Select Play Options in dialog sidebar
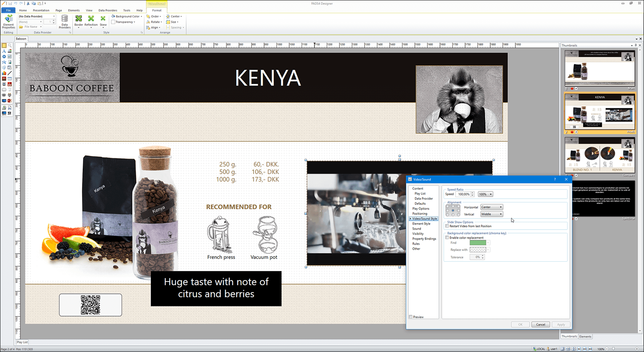 tap(421, 209)
